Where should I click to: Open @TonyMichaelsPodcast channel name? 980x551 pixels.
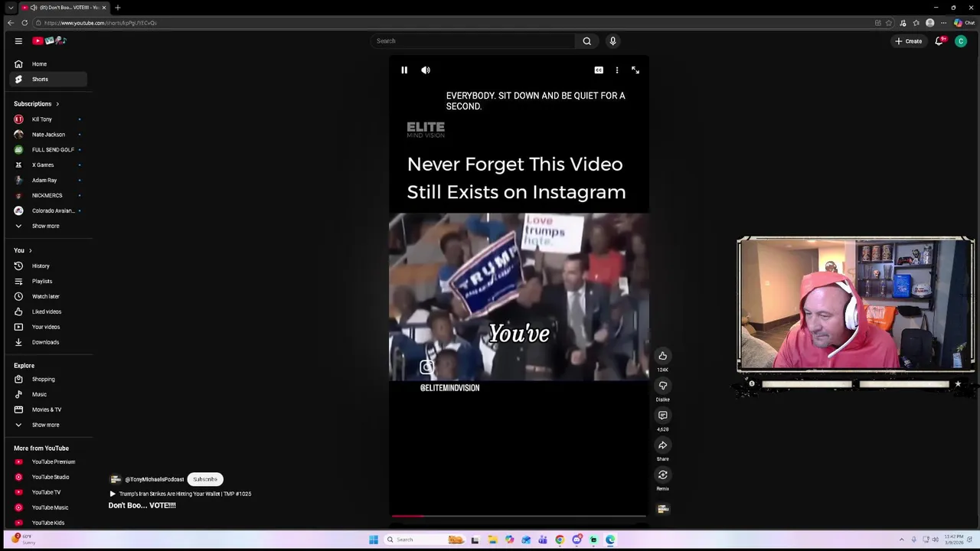click(154, 480)
